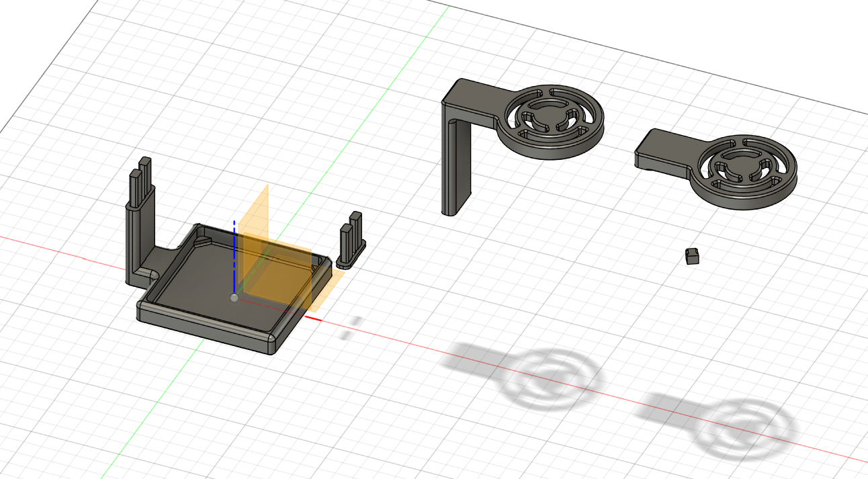
Task: Pick the tiny cube below the right bracket
Action: [693, 256]
